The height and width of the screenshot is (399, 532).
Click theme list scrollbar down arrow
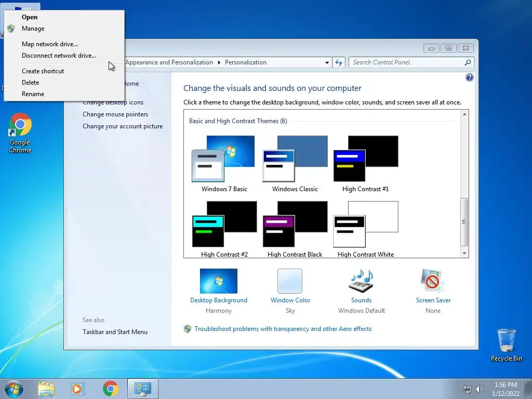pyautogui.click(x=464, y=254)
